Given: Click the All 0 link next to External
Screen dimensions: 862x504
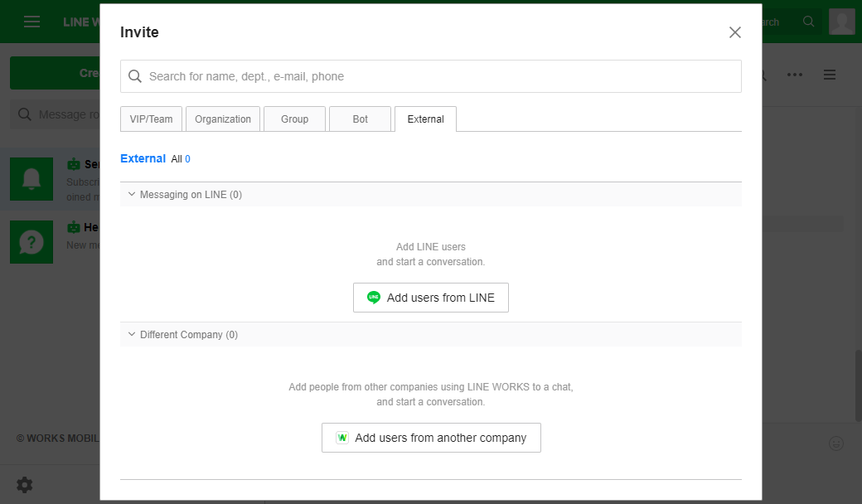Looking at the screenshot, I should pyautogui.click(x=181, y=158).
